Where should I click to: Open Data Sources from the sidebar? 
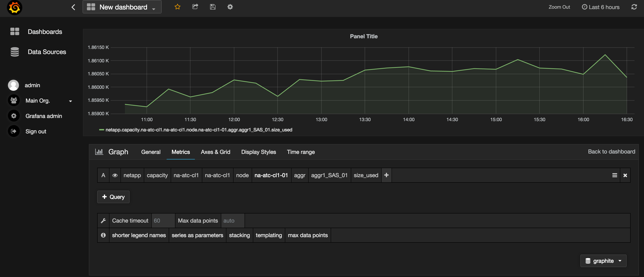point(47,52)
